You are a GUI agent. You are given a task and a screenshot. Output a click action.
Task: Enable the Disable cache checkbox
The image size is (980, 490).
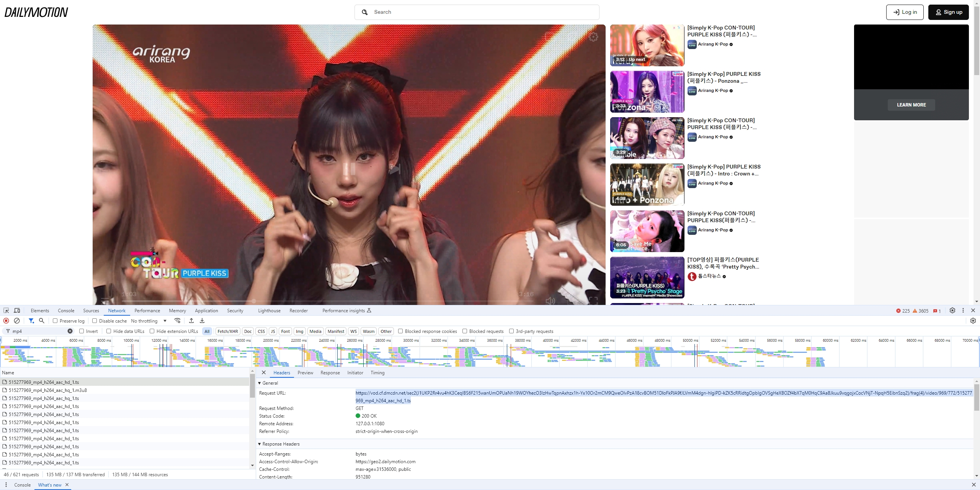point(95,321)
